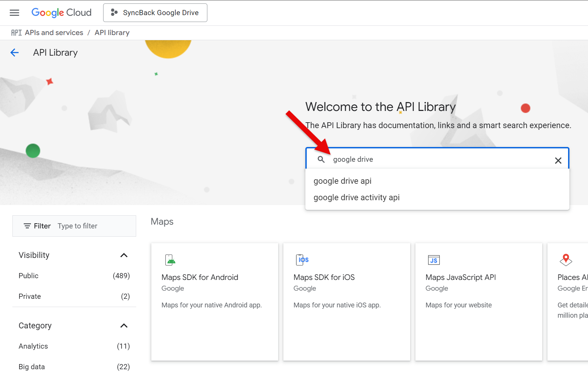Clear the search box with the X
The width and height of the screenshot is (588, 373).
[x=558, y=160]
